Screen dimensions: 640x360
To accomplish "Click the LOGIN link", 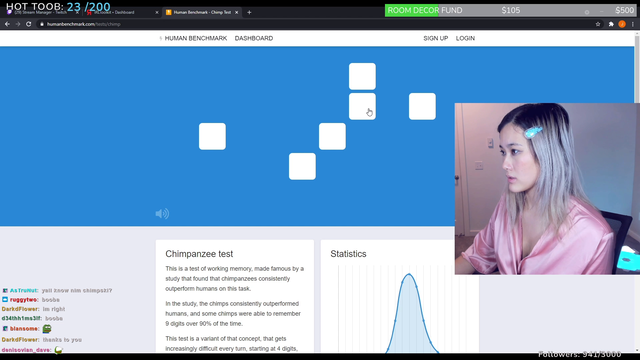I will (465, 38).
